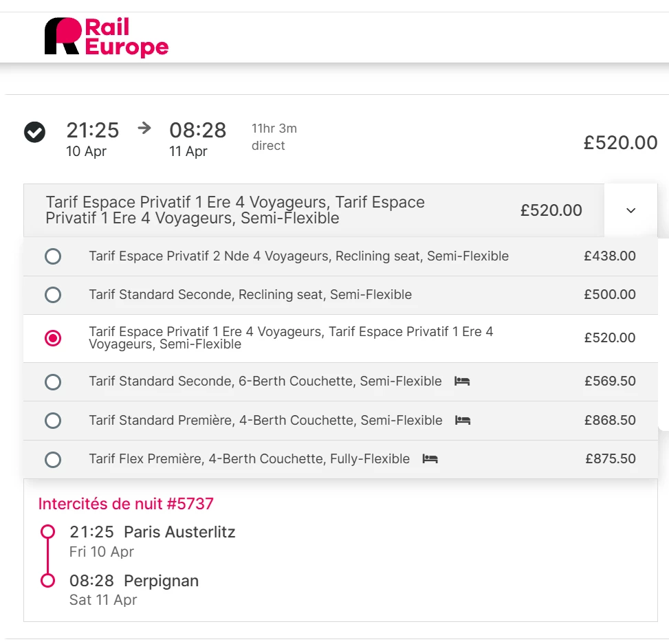The height and width of the screenshot is (644, 669).
Task: Click bed icon on Standard Première 4-Berth fare
Action: (463, 420)
